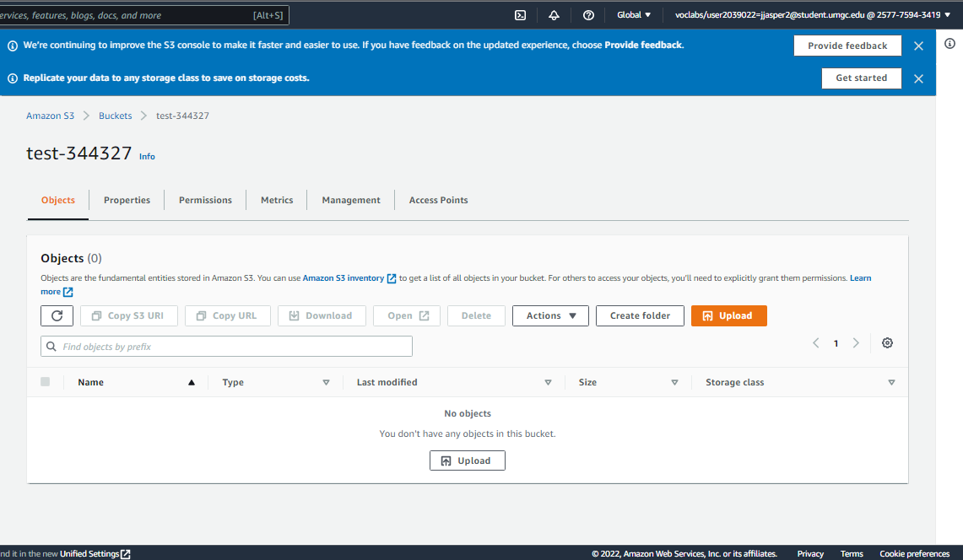Click the refresh objects button
963x560 pixels.
57,315
